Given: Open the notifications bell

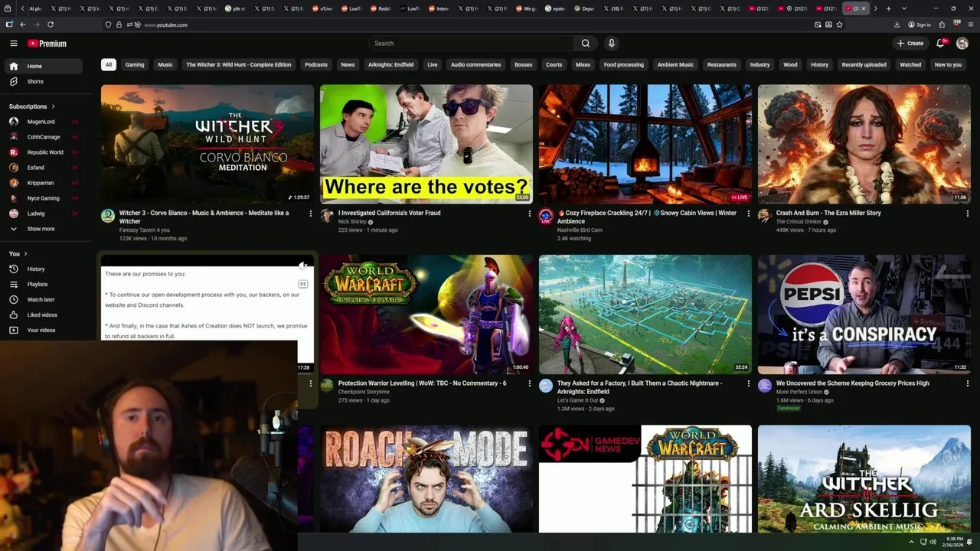Looking at the screenshot, I should [x=941, y=44].
